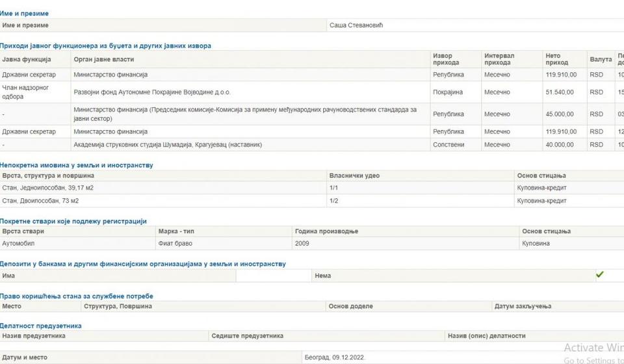Select the Година производње column header
This screenshot has height=364, width=624.
326,231
